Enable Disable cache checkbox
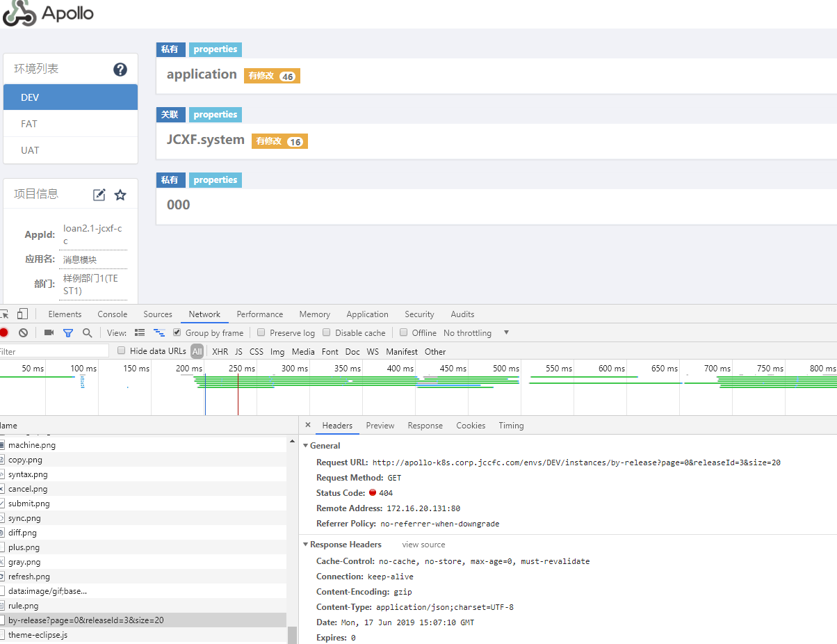Screen dimensions: 837x644 tap(327, 332)
